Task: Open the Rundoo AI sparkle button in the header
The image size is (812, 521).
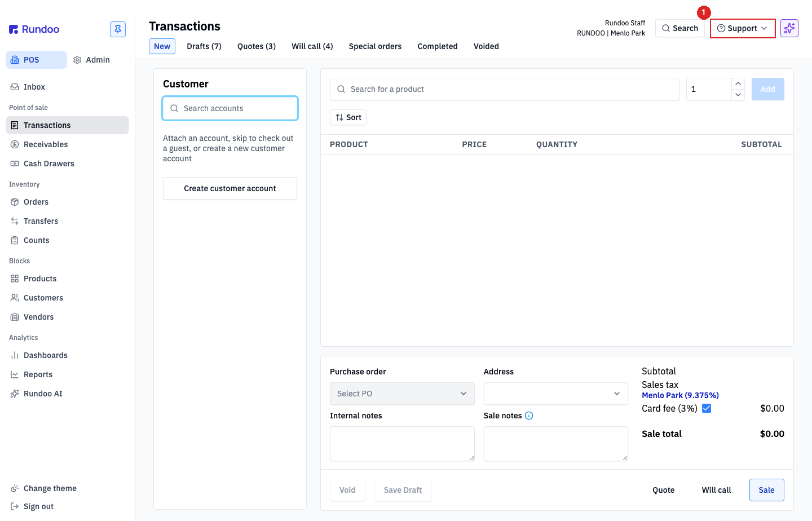Action: click(789, 28)
